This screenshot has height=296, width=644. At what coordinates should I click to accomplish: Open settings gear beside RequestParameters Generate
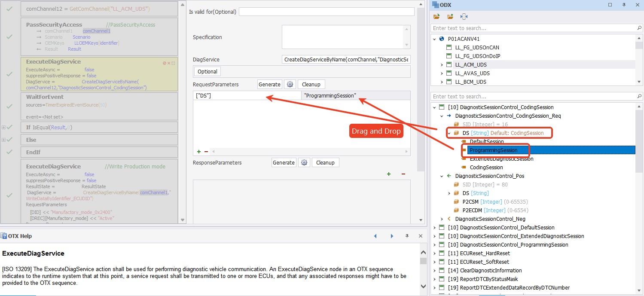point(290,84)
